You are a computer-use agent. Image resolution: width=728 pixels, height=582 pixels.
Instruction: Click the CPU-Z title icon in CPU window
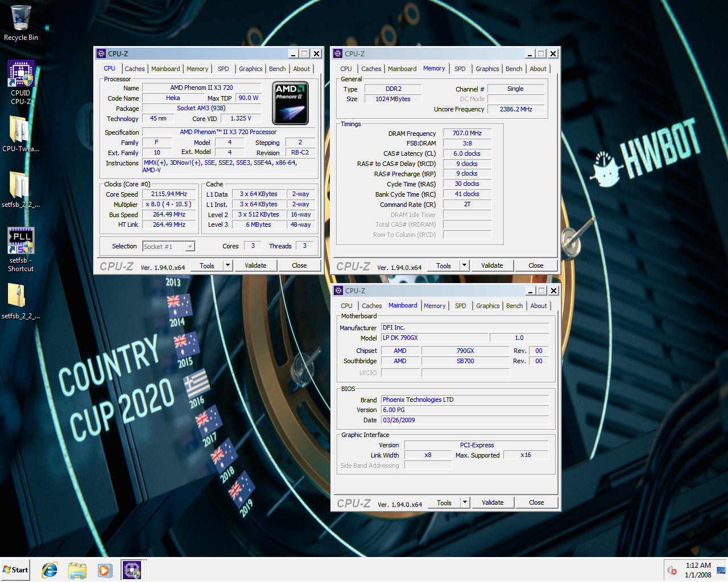(x=101, y=53)
